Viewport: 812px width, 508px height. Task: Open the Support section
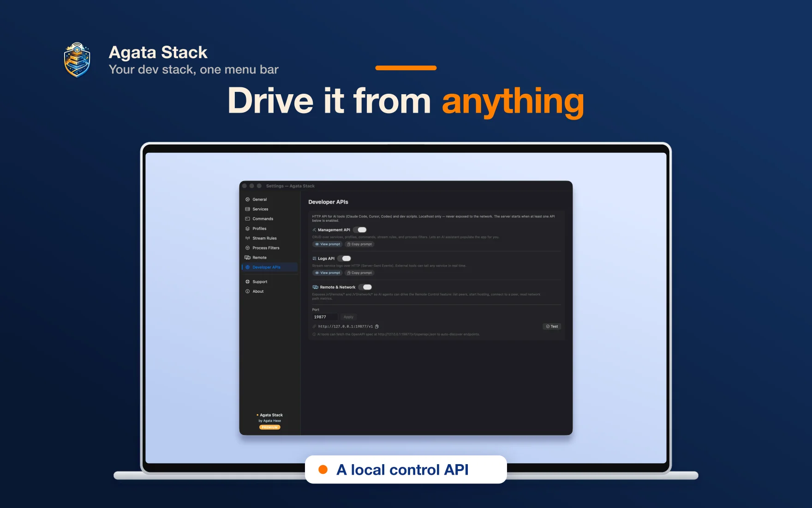pos(270,282)
